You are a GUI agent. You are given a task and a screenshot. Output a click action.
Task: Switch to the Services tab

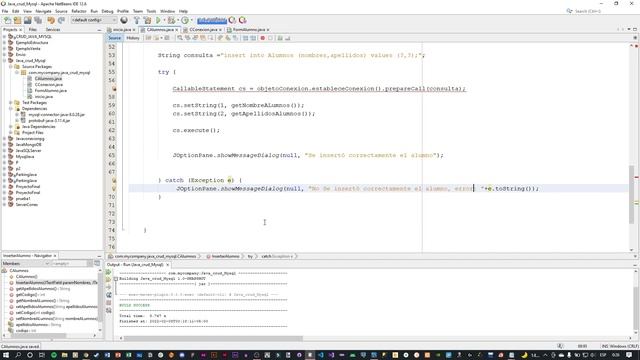pyautogui.click(x=53, y=29)
